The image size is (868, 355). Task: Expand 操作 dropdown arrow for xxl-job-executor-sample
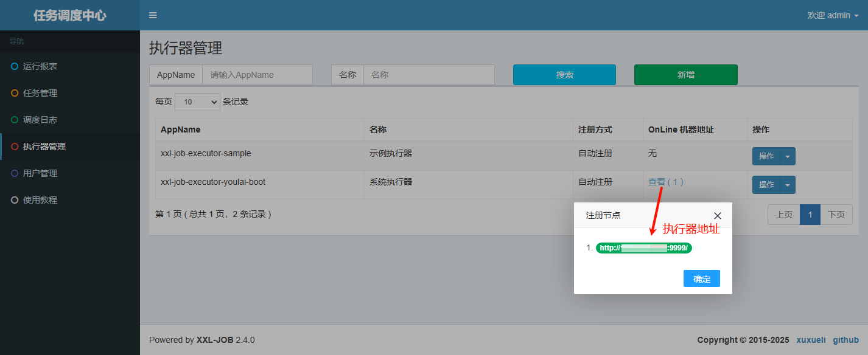click(x=788, y=156)
